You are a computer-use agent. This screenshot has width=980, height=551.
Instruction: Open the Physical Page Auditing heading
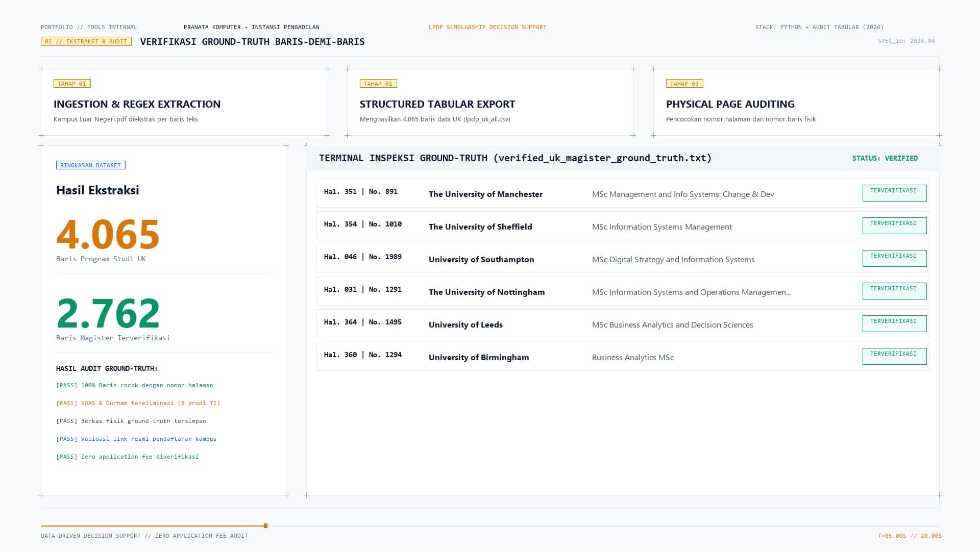click(x=730, y=104)
